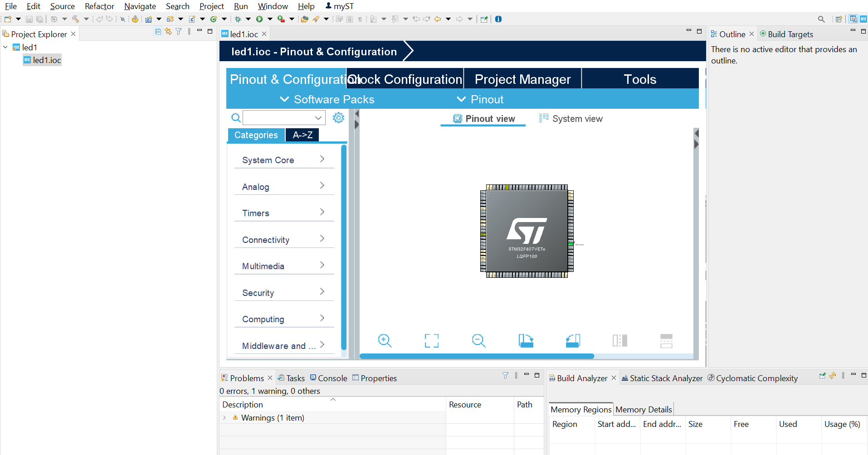Open the Information Center toolbar icon

(498, 19)
